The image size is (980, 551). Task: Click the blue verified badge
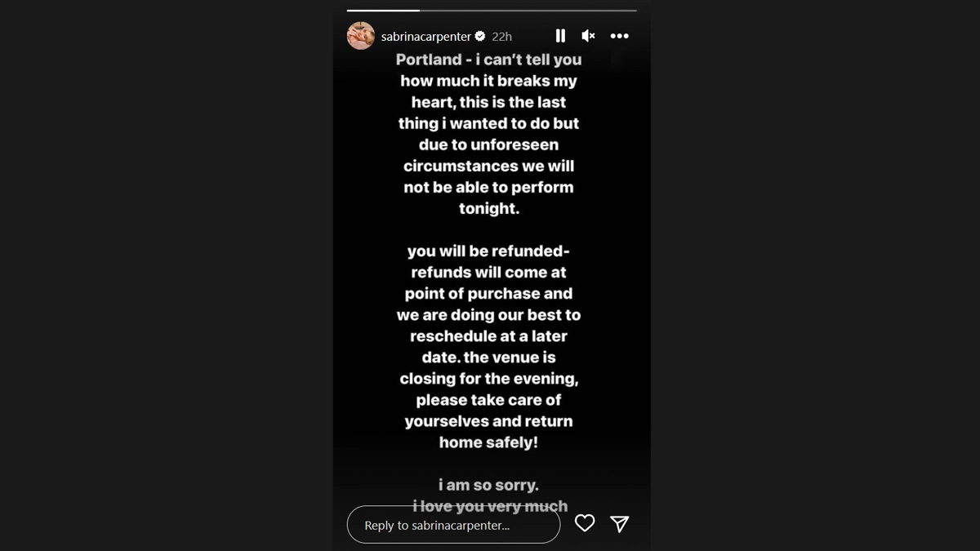pos(480,37)
